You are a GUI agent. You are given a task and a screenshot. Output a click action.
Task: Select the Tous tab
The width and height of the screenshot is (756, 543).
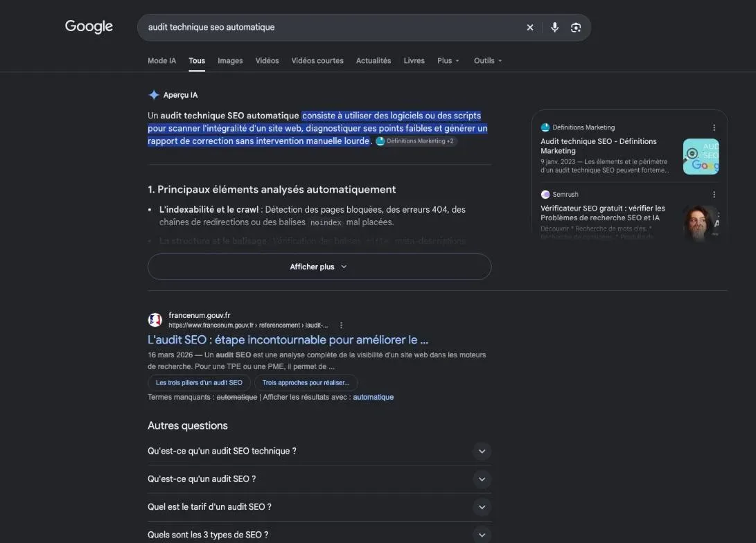(x=197, y=61)
